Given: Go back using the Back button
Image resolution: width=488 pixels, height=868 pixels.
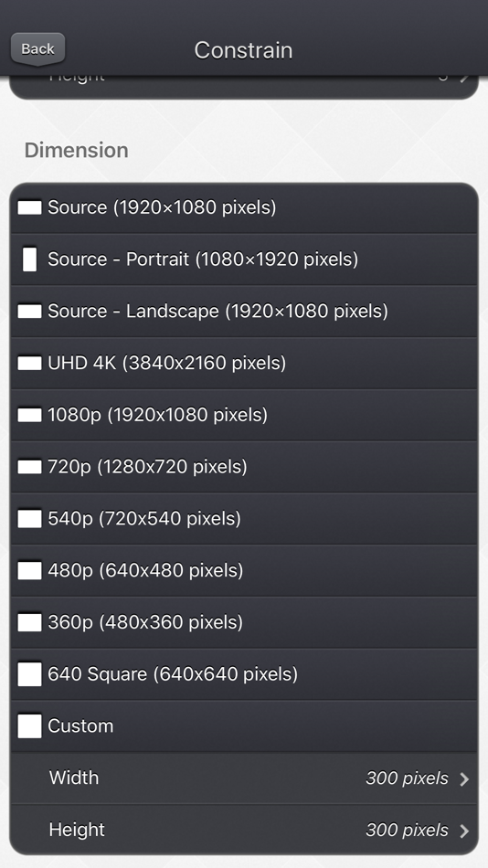Looking at the screenshot, I should [37, 49].
